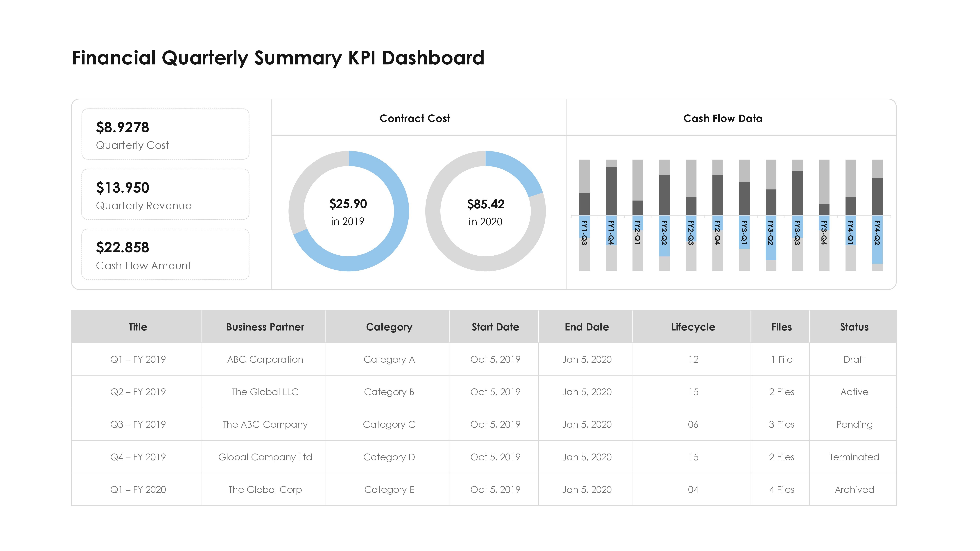Click the FY4-Q1 bar label

(851, 232)
